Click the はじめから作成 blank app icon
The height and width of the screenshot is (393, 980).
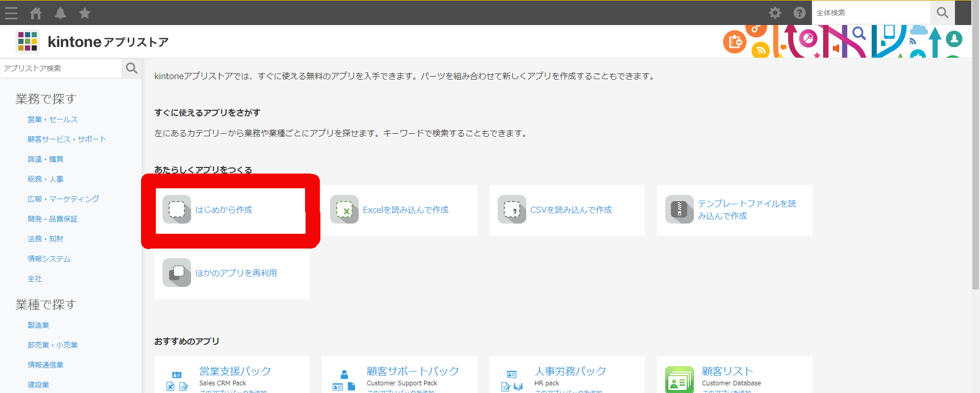point(177,209)
